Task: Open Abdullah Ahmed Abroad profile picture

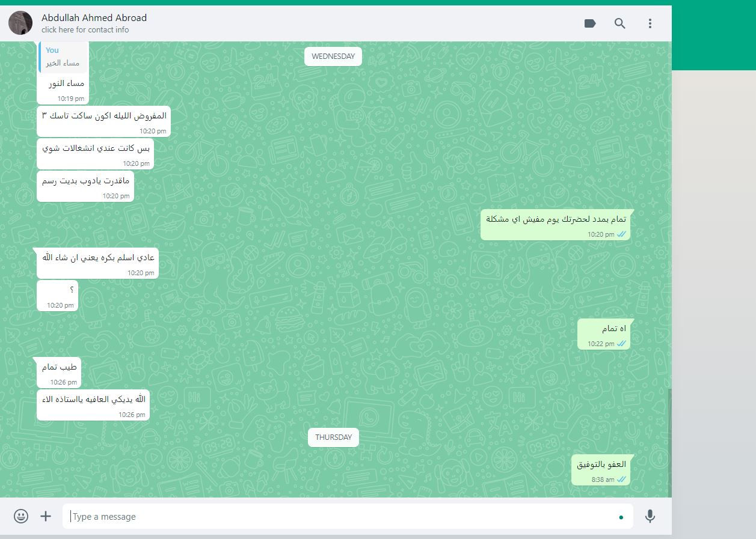Action: coord(20,23)
